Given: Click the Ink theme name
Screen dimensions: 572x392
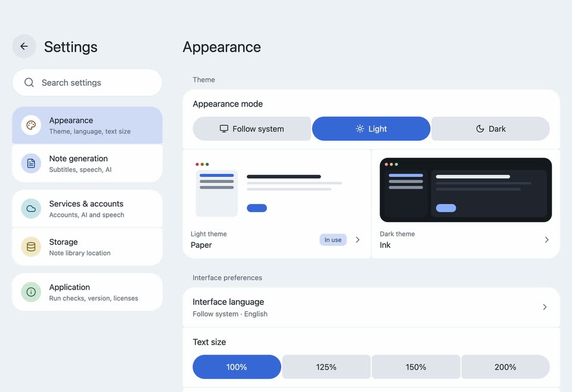Looking at the screenshot, I should coord(385,245).
